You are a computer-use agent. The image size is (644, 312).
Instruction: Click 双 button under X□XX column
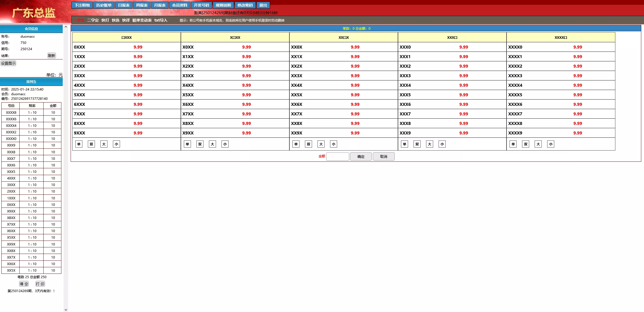point(200,144)
